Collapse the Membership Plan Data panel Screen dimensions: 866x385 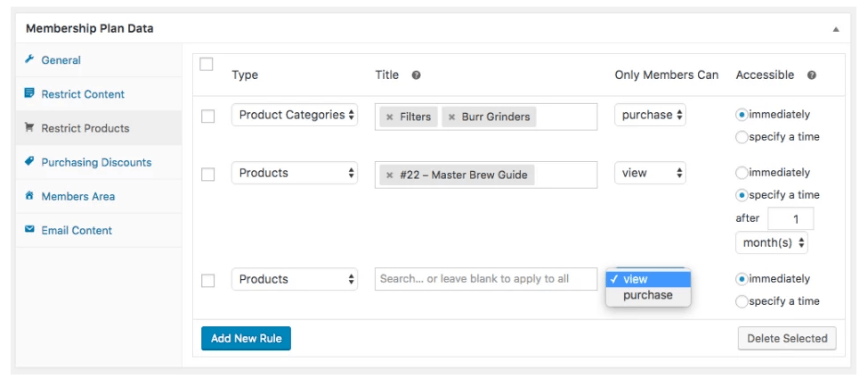836,29
